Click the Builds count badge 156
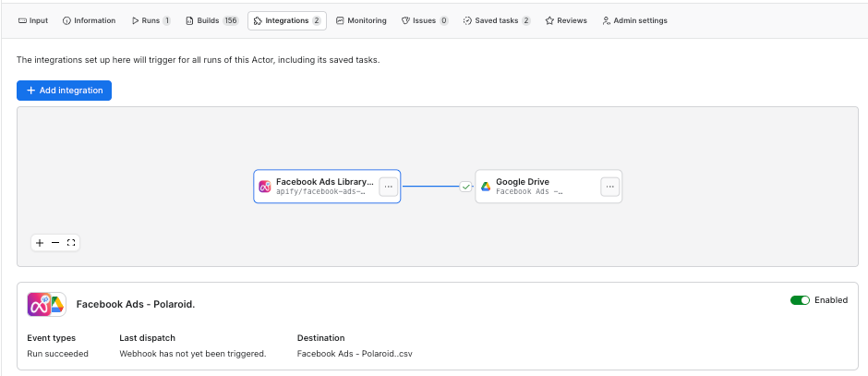This screenshot has height=376, width=868. pyautogui.click(x=231, y=20)
